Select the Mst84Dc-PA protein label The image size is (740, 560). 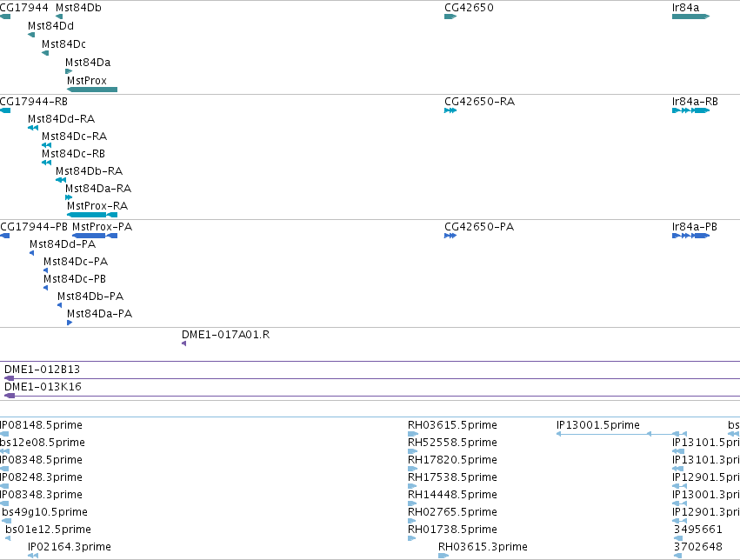[x=76, y=262]
